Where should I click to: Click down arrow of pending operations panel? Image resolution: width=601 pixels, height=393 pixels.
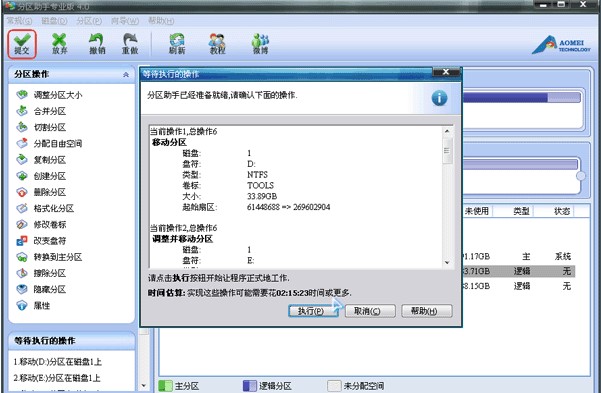click(x=144, y=385)
